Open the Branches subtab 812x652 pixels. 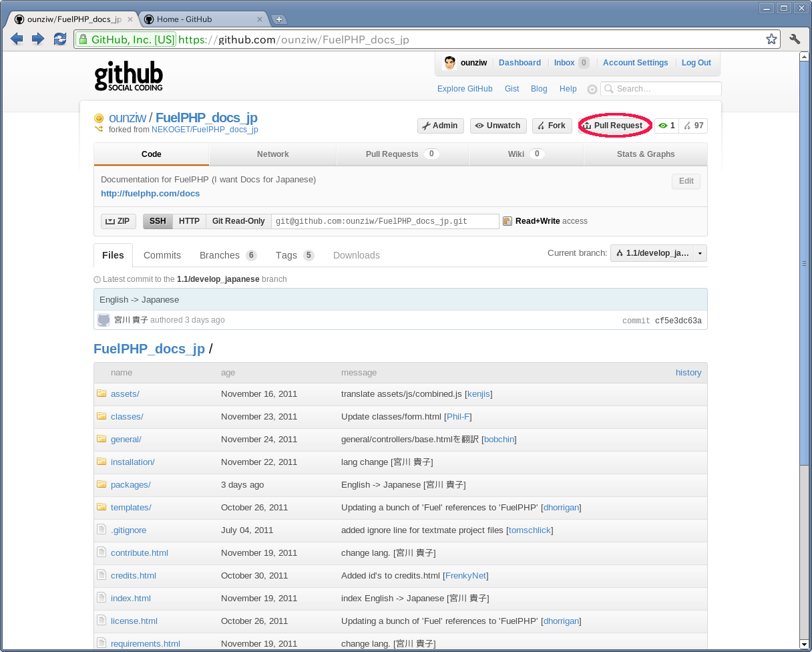click(x=228, y=255)
